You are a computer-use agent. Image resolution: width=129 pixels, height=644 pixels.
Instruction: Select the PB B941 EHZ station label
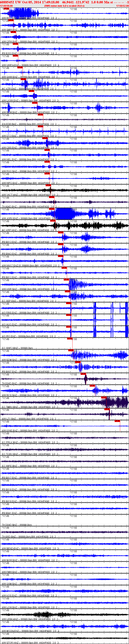(29, 513)
